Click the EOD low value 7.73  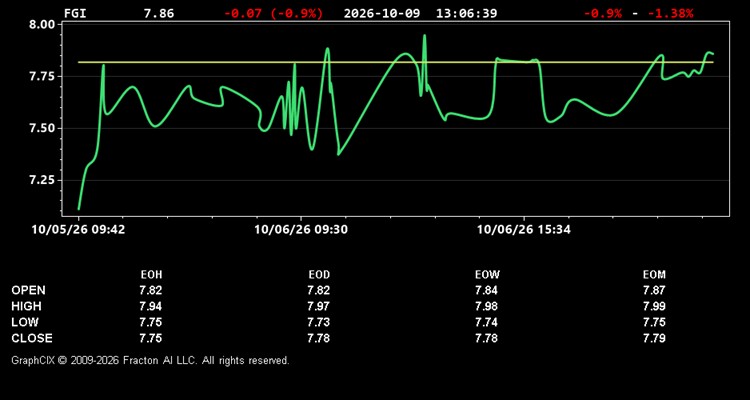pyautogui.click(x=319, y=322)
